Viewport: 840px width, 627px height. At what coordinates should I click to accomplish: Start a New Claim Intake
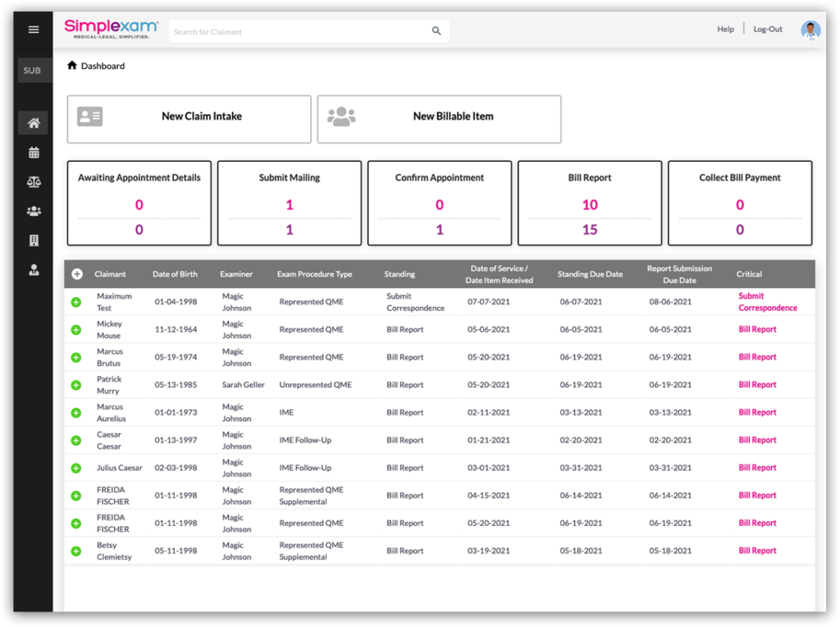click(189, 120)
